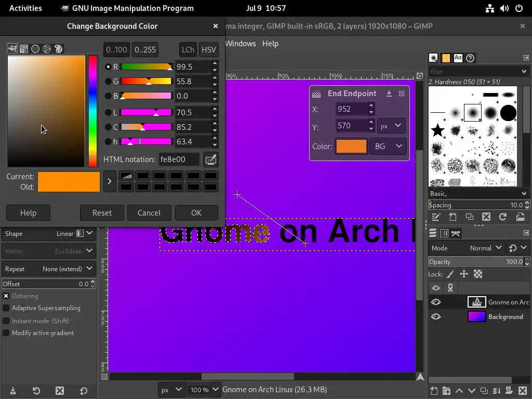Click the Delete layer icon
This screenshot has width=532, height=399.
(523, 391)
